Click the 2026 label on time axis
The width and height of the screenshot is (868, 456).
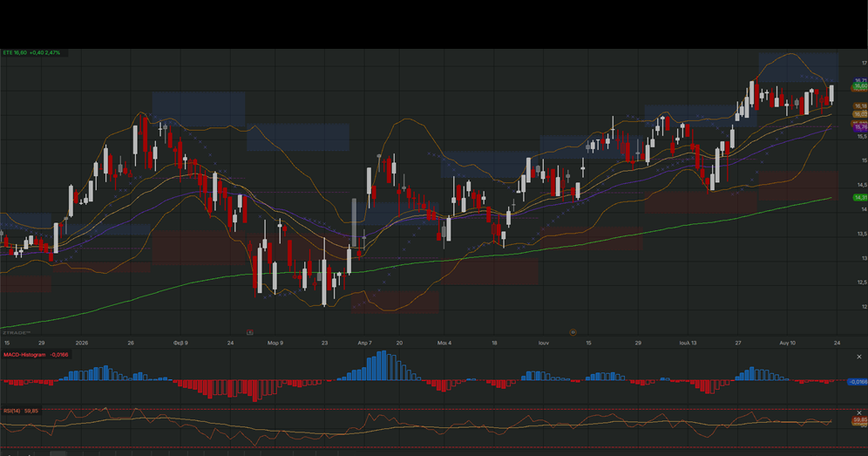[x=82, y=343]
